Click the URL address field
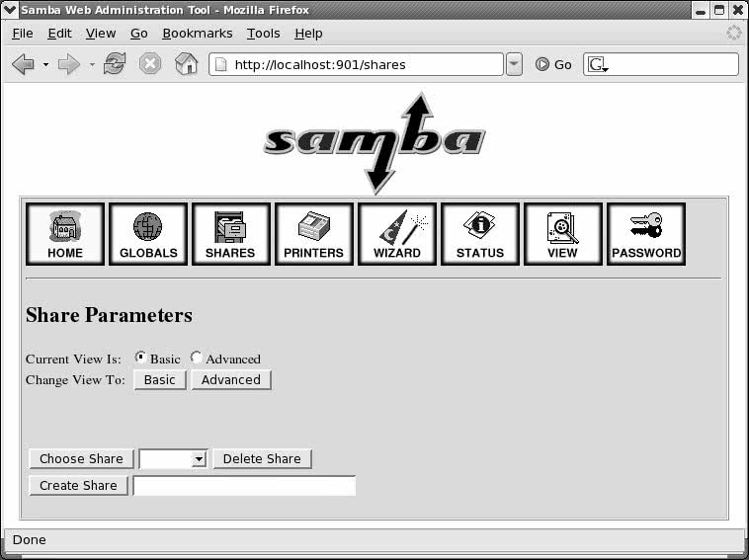Screen dimensions: 749x560 [356, 64]
